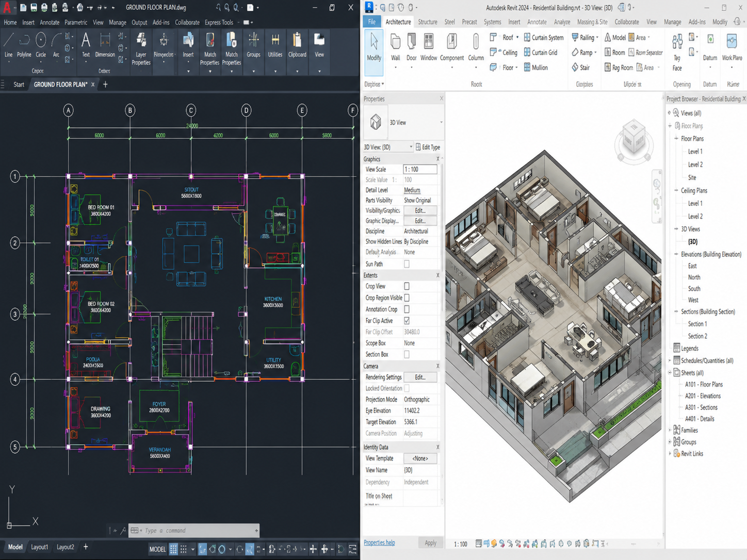Select the Level 2 floor plan
This screenshot has width=747, height=560.
point(695,164)
